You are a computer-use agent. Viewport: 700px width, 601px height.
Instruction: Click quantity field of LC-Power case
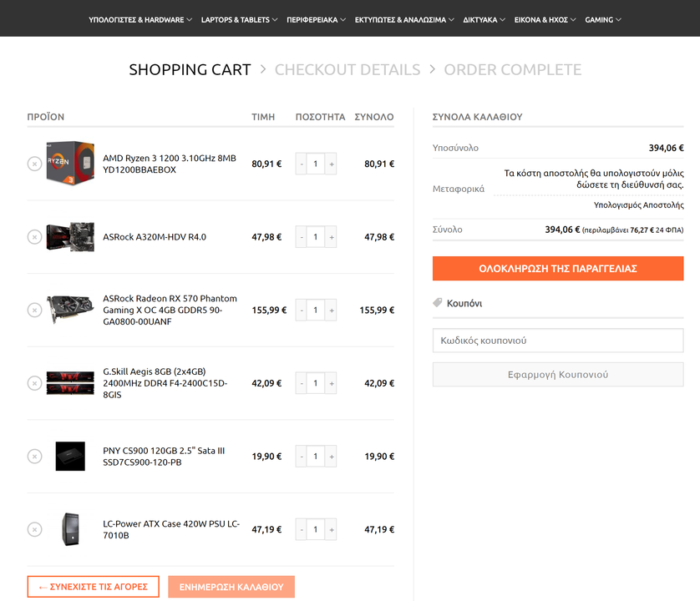coord(316,529)
